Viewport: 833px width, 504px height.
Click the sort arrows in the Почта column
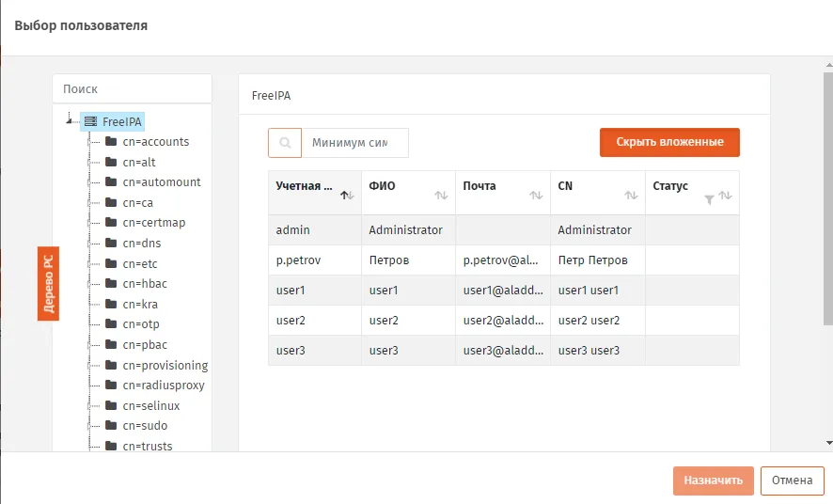pyautogui.click(x=536, y=196)
